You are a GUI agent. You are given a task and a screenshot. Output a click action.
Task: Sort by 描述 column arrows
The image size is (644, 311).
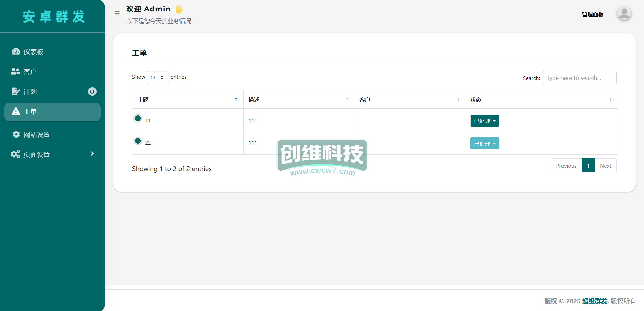348,100
